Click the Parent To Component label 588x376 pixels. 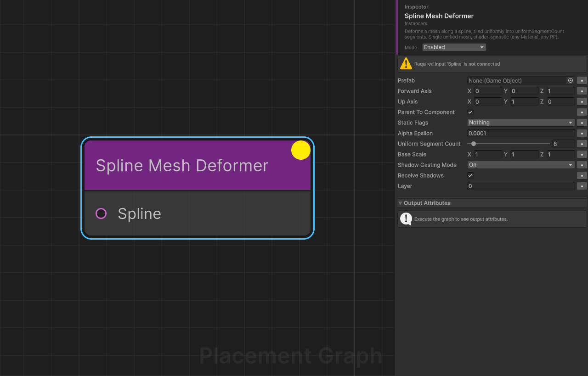click(x=426, y=112)
